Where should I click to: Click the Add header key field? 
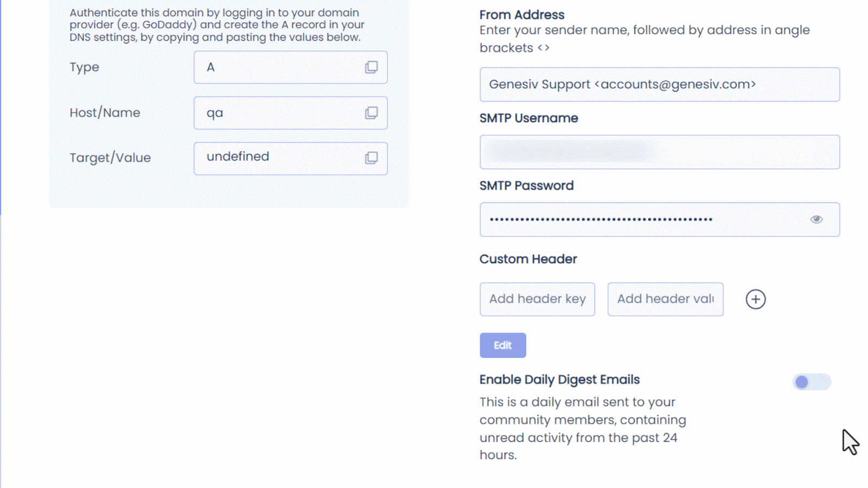pyautogui.click(x=537, y=299)
